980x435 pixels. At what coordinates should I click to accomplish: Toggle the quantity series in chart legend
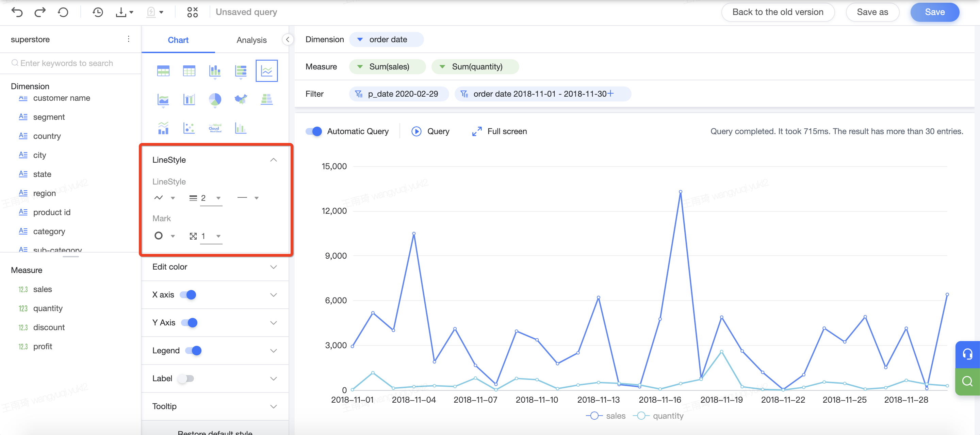[658, 416]
